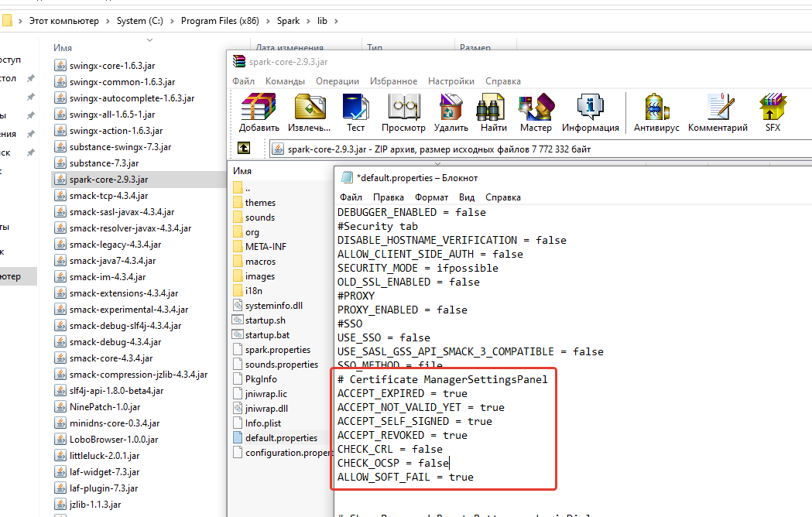The image size is (812, 517).
Task: Open the Notepad Справка menu
Action: pyautogui.click(x=503, y=197)
